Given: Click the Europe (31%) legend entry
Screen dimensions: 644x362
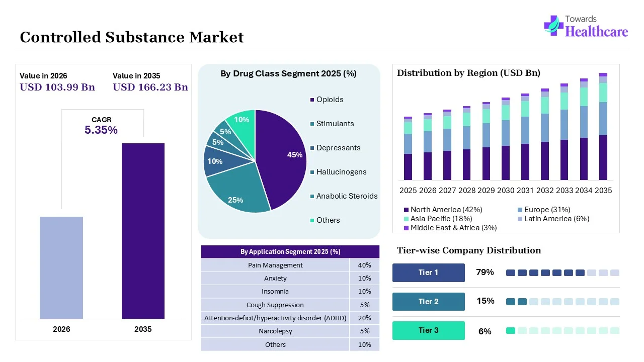Looking at the screenshot, I should (544, 210).
